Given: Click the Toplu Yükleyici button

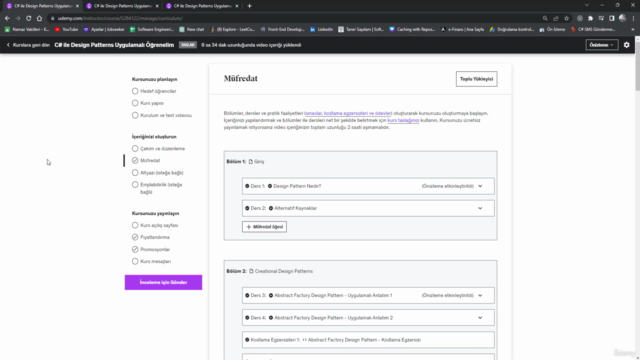Looking at the screenshot, I should click(x=476, y=79).
